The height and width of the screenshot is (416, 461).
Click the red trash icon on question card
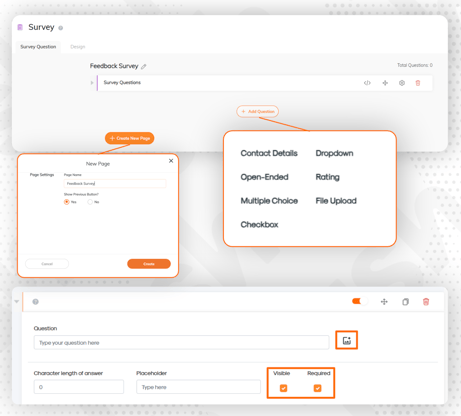point(426,302)
